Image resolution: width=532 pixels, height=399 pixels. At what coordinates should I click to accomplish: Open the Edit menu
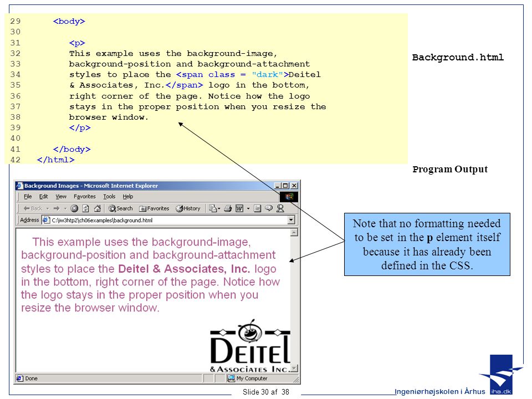43,196
